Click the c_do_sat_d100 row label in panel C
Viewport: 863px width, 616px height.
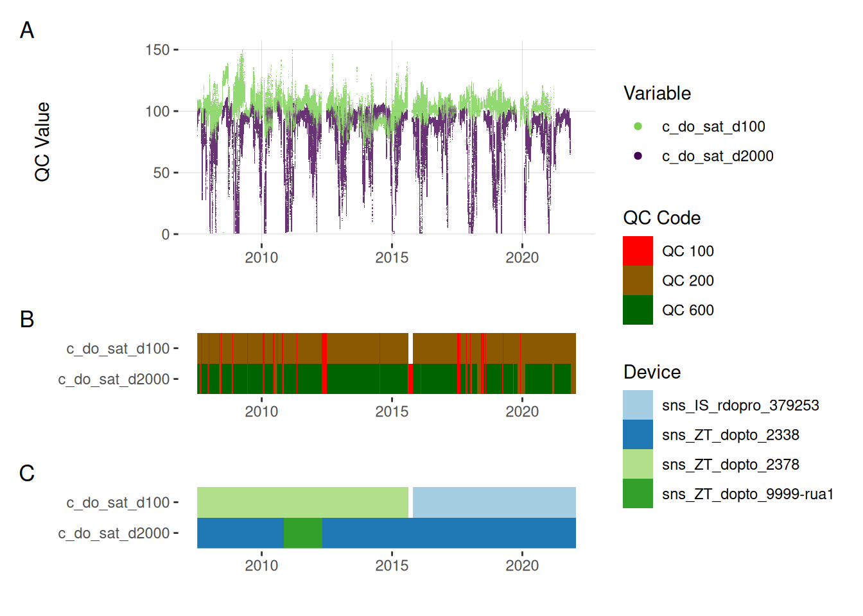(118, 502)
